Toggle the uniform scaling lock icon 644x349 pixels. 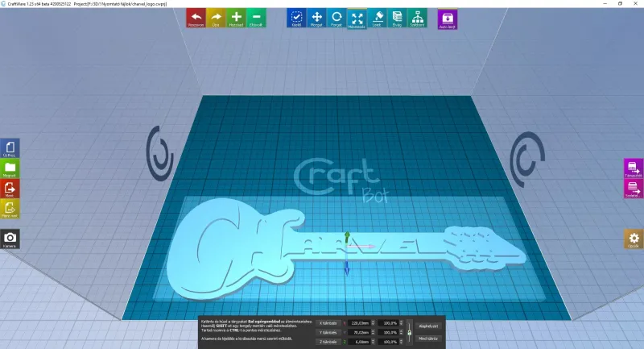pyautogui.click(x=409, y=333)
